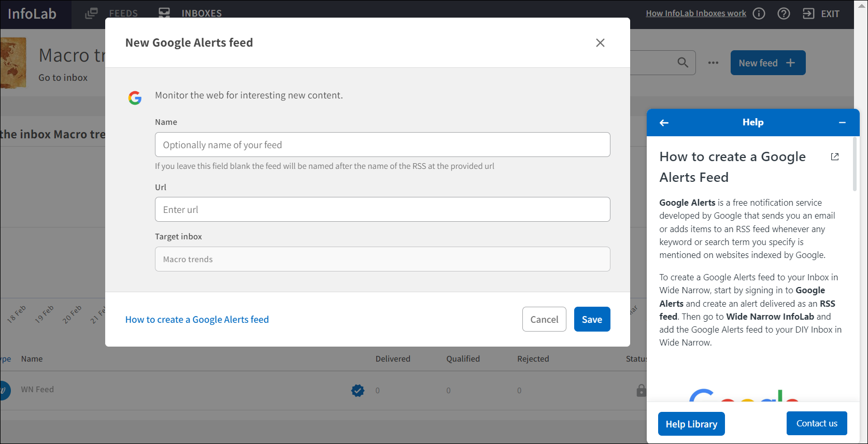Click the Help panel vertical scrollbar

(855, 165)
